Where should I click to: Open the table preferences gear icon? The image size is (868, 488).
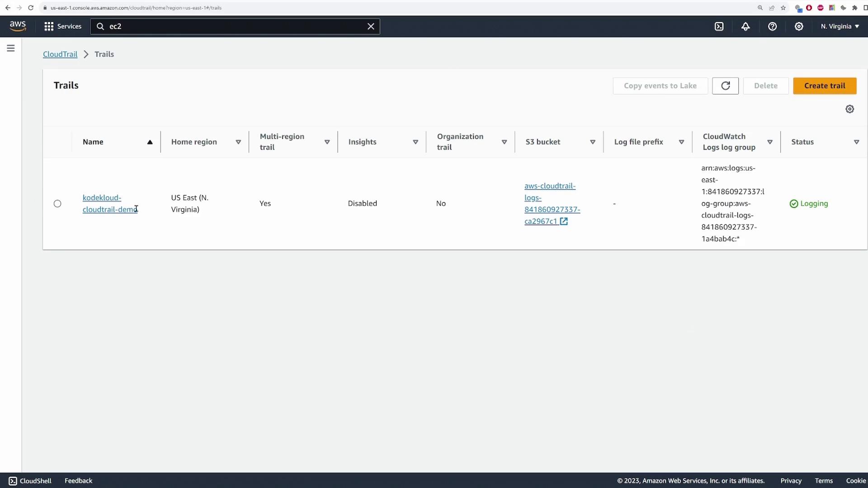tap(849, 109)
